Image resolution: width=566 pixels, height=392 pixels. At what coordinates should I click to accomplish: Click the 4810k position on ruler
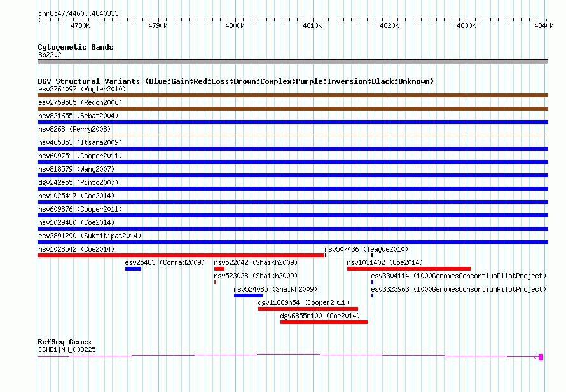(x=312, y=25)
